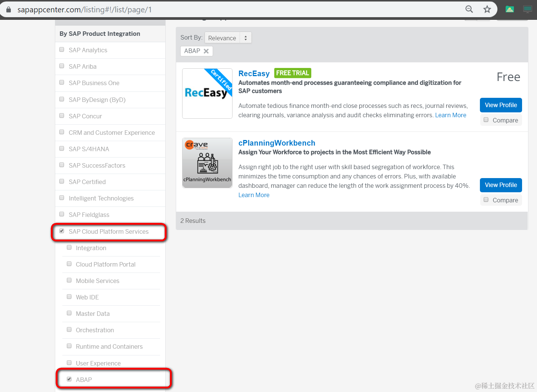Click View Profile for RecEasy

click(x=501, y=105)
